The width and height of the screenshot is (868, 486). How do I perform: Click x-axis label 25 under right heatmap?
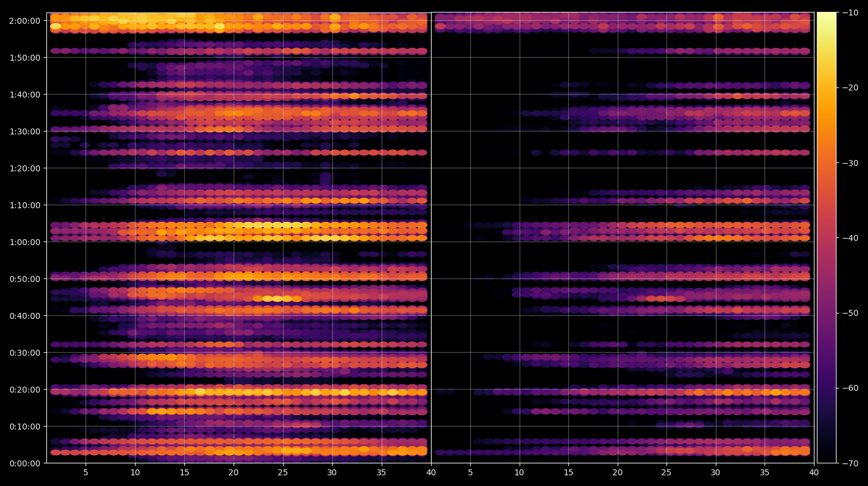(666, 473)
